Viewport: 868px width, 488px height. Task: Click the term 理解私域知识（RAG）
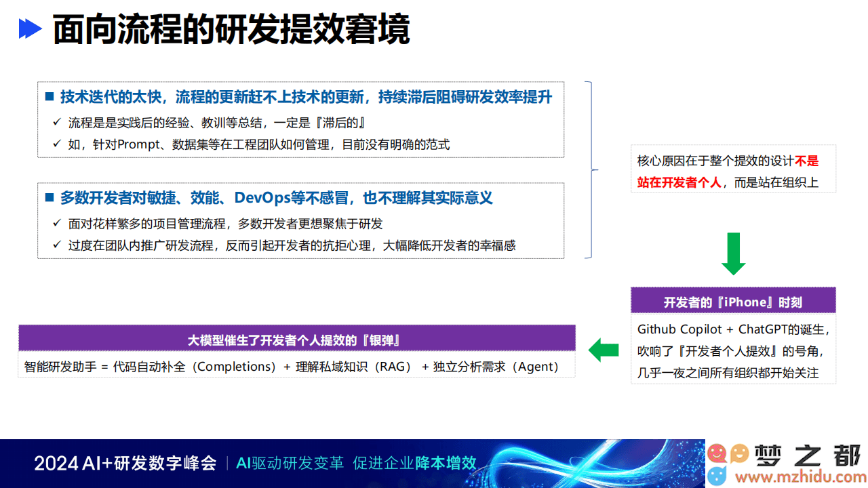pos(354,367)
